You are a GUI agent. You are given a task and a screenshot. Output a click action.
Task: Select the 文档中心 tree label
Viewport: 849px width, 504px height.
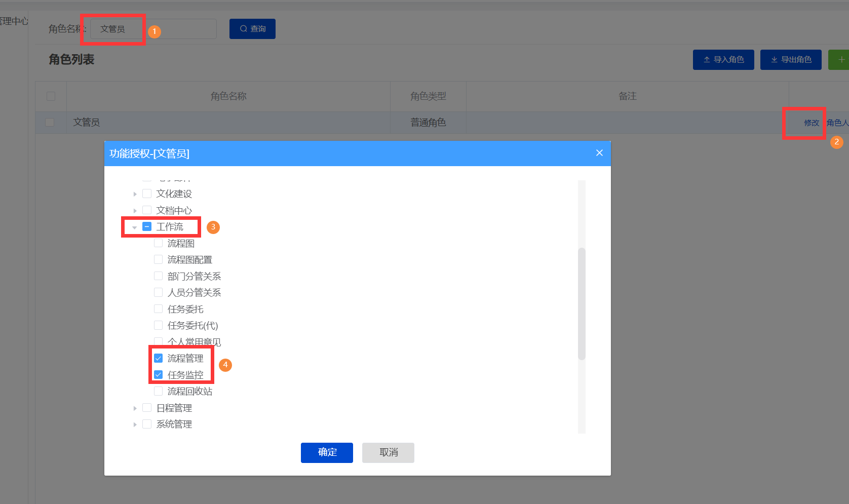(174, 210)
